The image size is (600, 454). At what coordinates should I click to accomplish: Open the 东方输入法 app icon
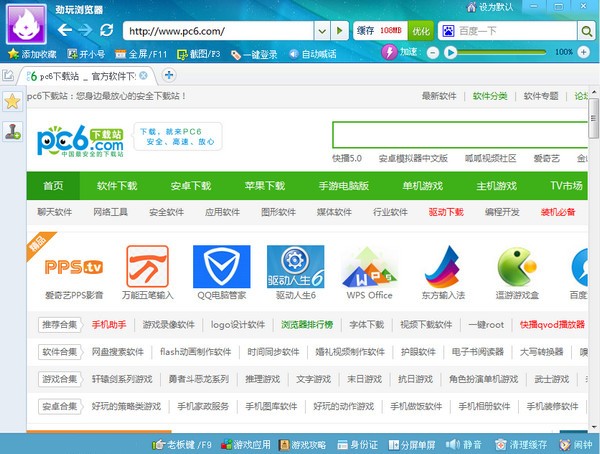443,267
